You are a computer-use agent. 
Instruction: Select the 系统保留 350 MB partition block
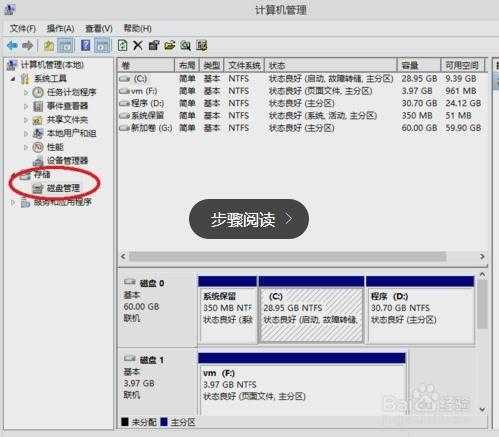[x=228, y=310]
